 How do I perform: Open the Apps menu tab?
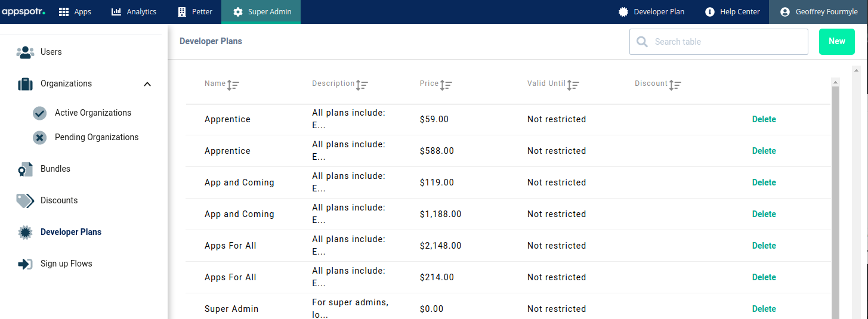(75, 12)
